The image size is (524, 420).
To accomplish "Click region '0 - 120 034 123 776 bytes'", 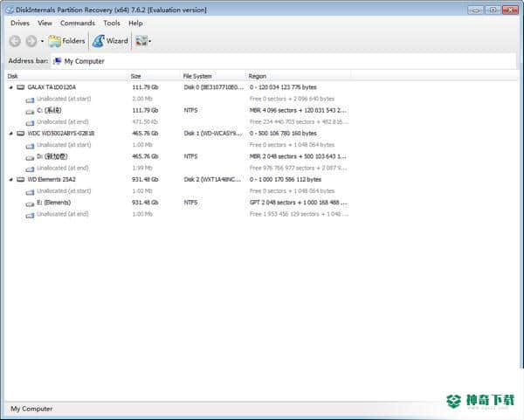I will pos(283,87).
